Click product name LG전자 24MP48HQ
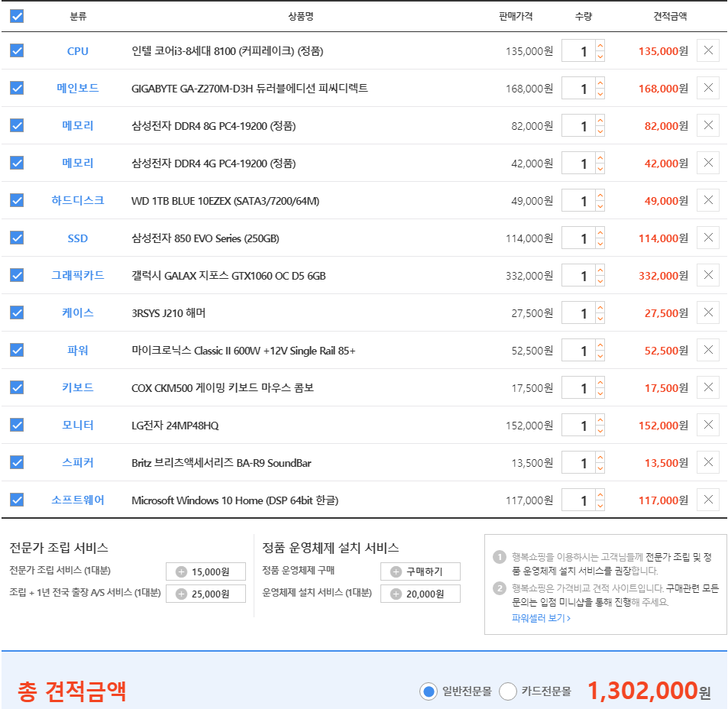Image resolution: width=728 pixels, height=709 pixels. tap(175, 426)
